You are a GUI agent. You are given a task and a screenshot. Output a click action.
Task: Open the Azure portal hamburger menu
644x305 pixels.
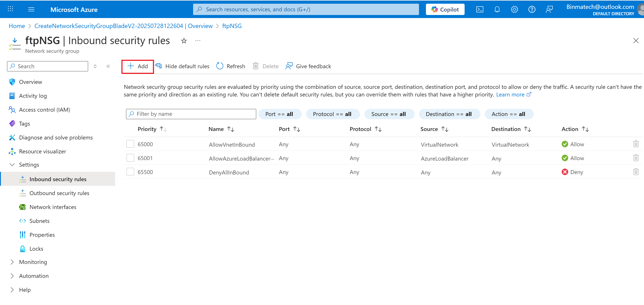tap(31, 10)
